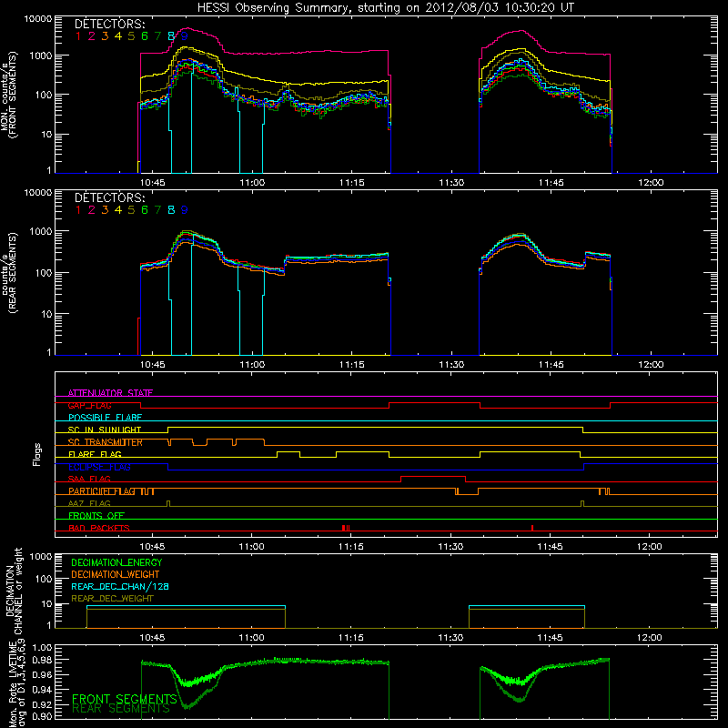Image resolution: width=728 pixels, height=728 pixels.
Task: Click the BAD_PACKETS flag label
Action: (99, 528)
